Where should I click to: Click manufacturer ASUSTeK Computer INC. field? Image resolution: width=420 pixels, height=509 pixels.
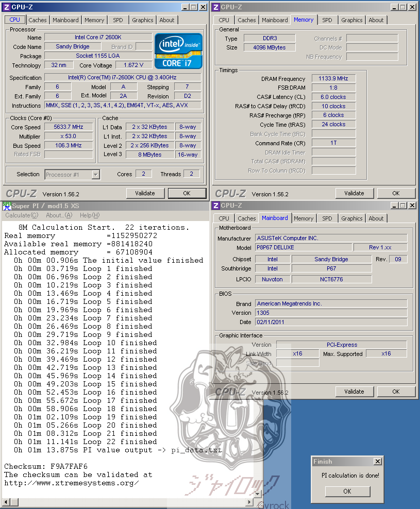point(331,238)
